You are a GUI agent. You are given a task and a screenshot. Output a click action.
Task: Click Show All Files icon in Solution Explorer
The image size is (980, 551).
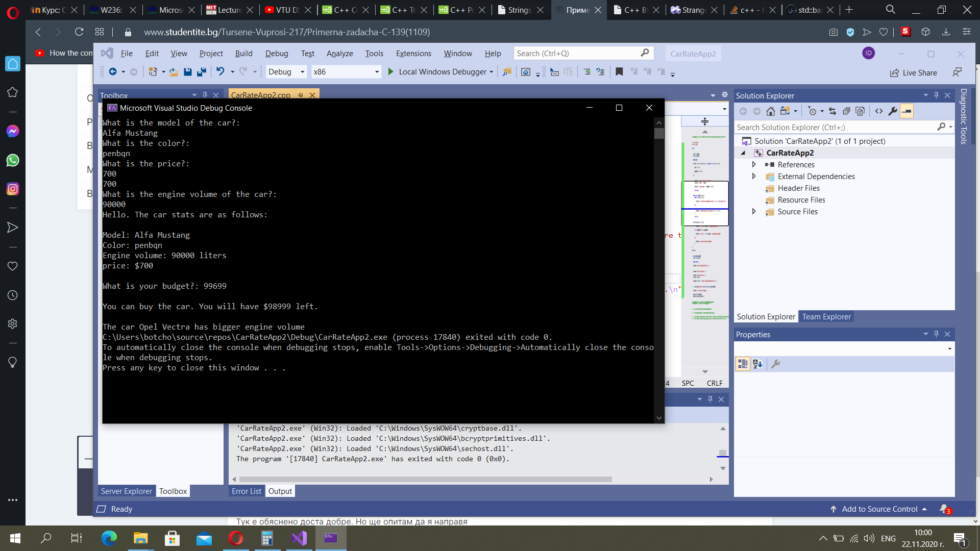point(860,111)
